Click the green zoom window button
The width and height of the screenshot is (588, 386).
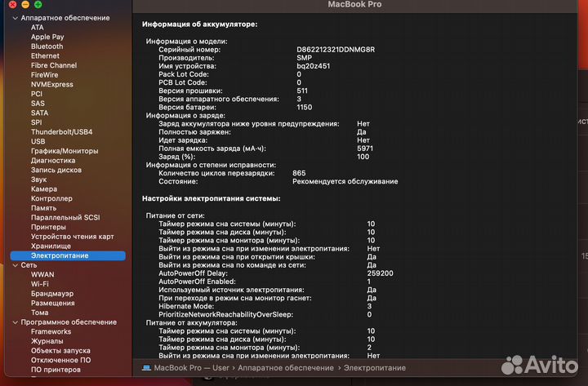(x=38, y=5)
